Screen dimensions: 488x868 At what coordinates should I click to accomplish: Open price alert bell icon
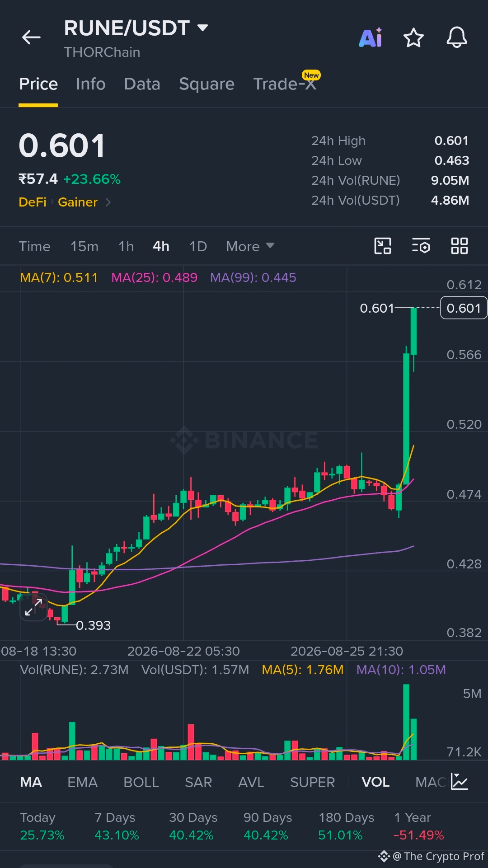click(x=457, y=38)
